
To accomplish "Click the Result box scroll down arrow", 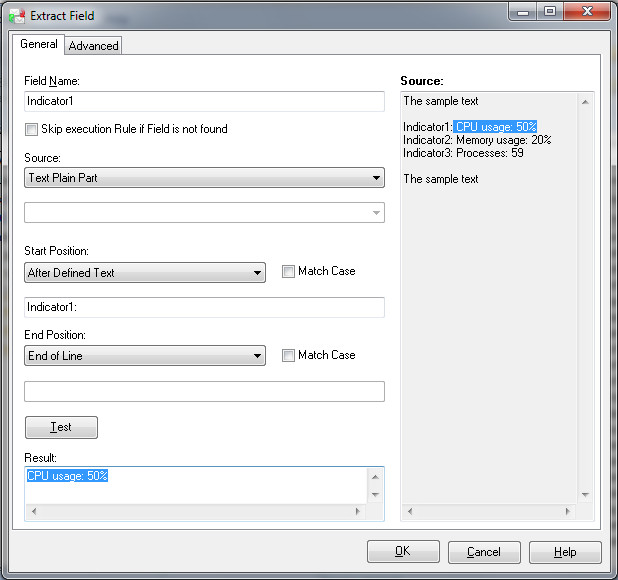I will (x=375, y=494).
